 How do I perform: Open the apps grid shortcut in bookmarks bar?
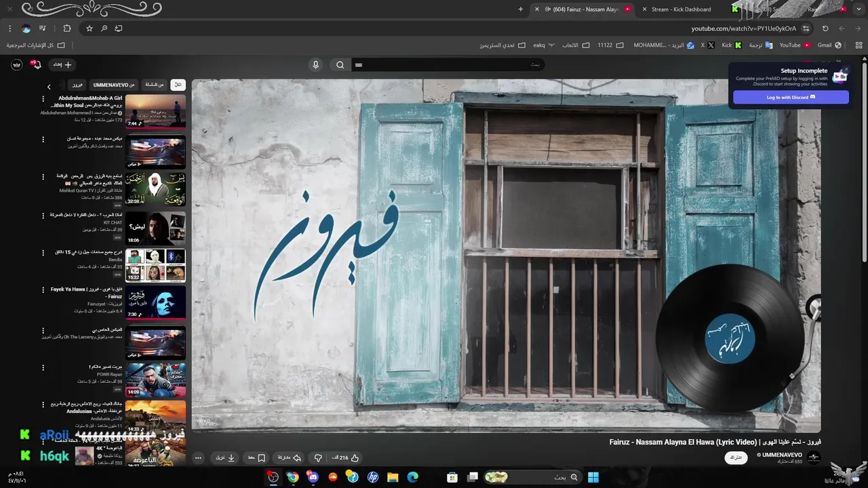tap(857, 45)
